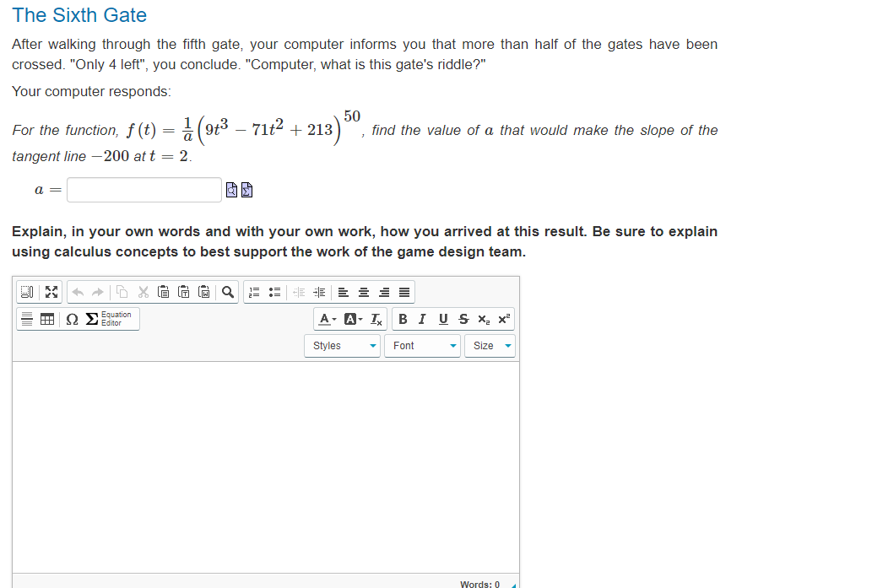Select the Remove Format icon
872x588 pixels.
tap(376, 319)
